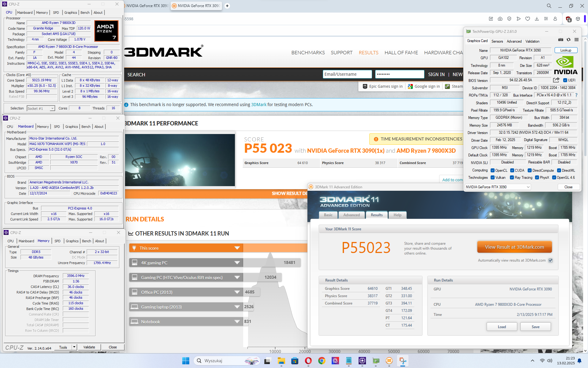The width and height of the screenshot is (588, 368).
Task: Open Windows Start menu
Action: (x=186, y=361)
